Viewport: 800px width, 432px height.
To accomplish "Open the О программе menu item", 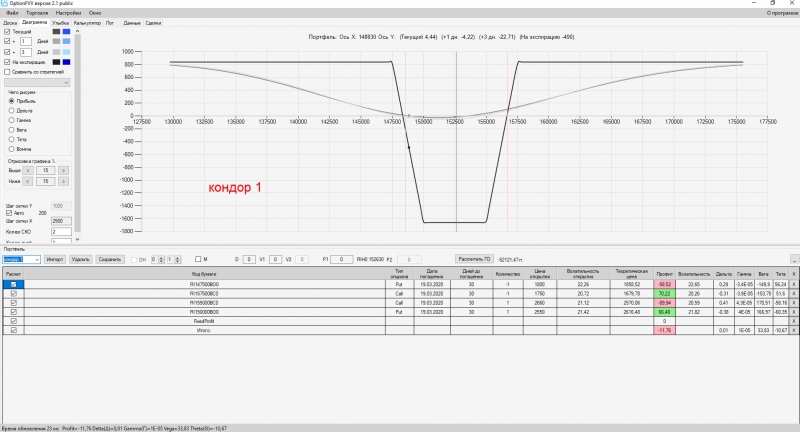I will [x=782, y=13].
